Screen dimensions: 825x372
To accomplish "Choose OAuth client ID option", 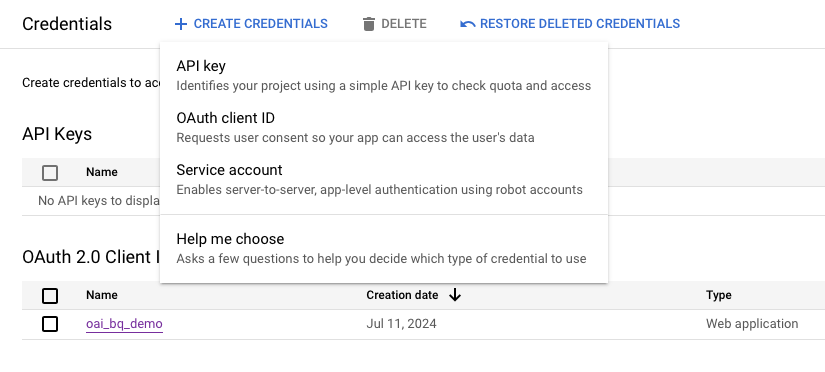I will 384,127.
